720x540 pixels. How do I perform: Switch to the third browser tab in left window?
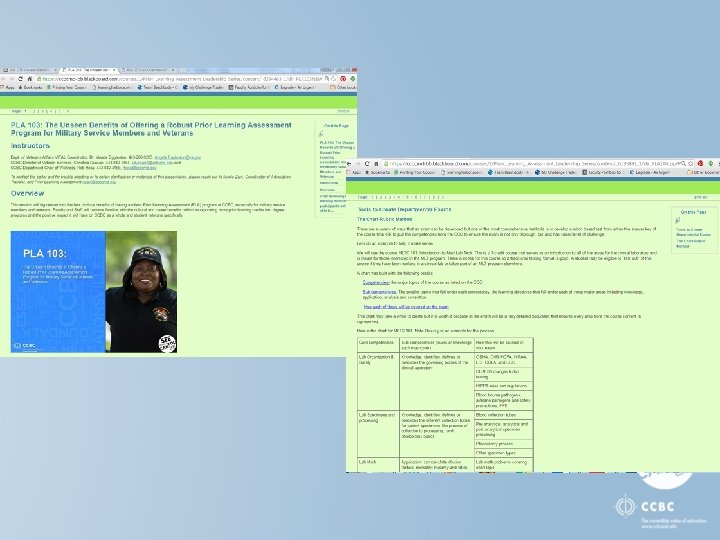click(148, 70)
